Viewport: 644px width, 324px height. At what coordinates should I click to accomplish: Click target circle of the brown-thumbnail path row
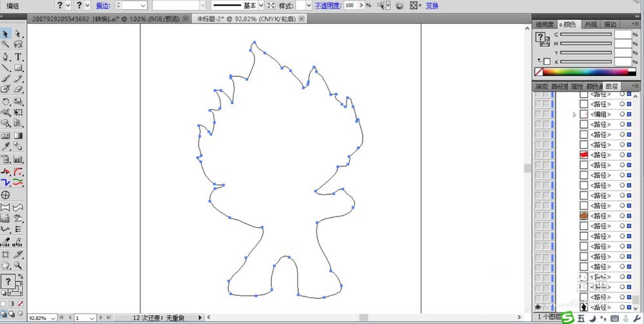pos(622,216)
